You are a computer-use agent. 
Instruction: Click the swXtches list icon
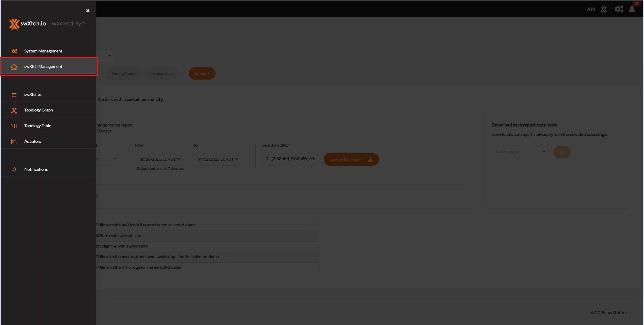coord(14,95)
